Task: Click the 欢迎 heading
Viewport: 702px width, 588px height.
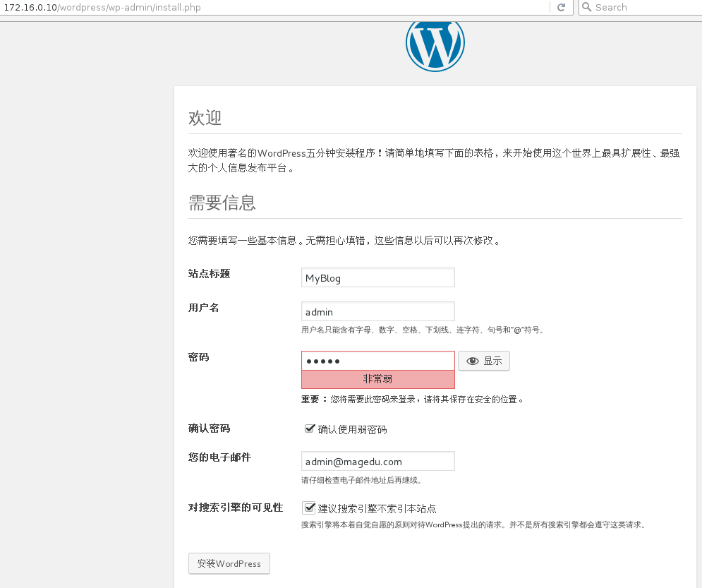Action: tap(205, 118)
